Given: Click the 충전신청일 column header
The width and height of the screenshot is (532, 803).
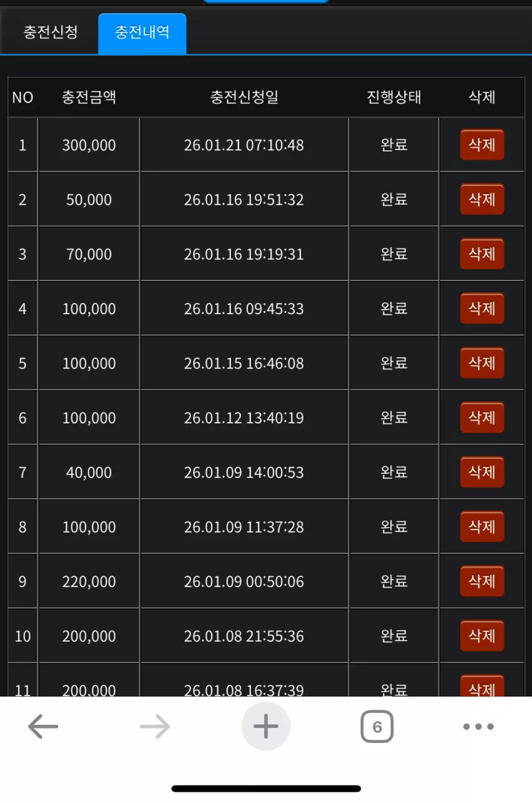Looking at the screenshot, I should (244, 97).
